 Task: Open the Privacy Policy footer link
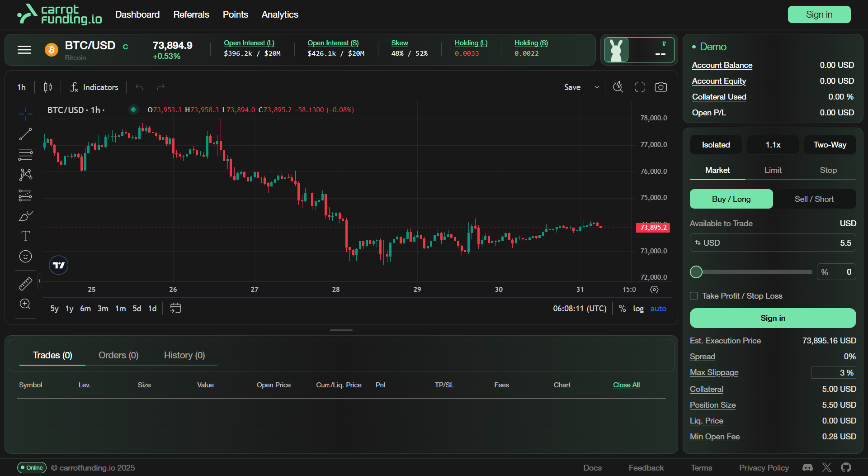click(764, 468)
